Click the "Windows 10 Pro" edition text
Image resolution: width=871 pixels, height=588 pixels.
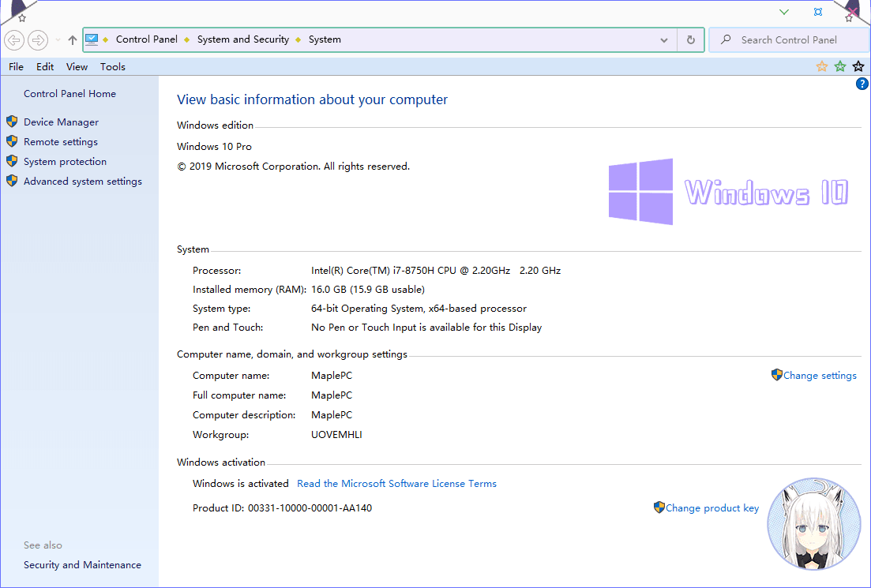pyautogui.click(x=215, y=147)
